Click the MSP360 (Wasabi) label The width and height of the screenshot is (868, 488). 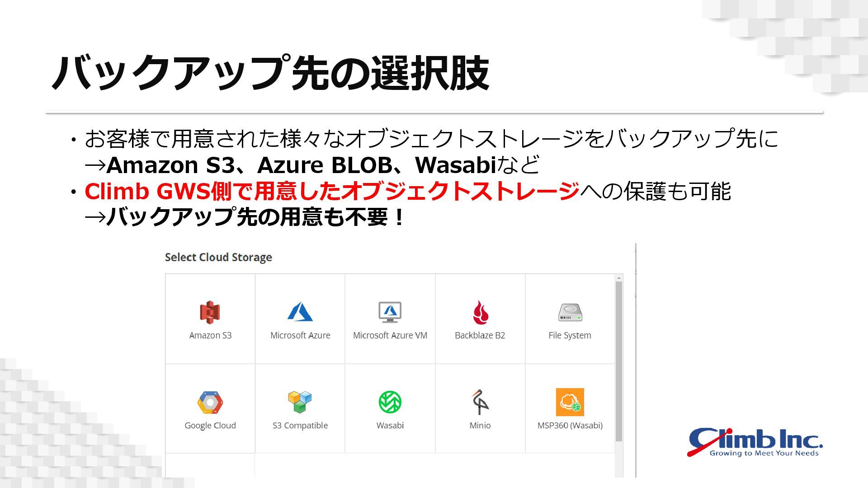tap(570, 426)
